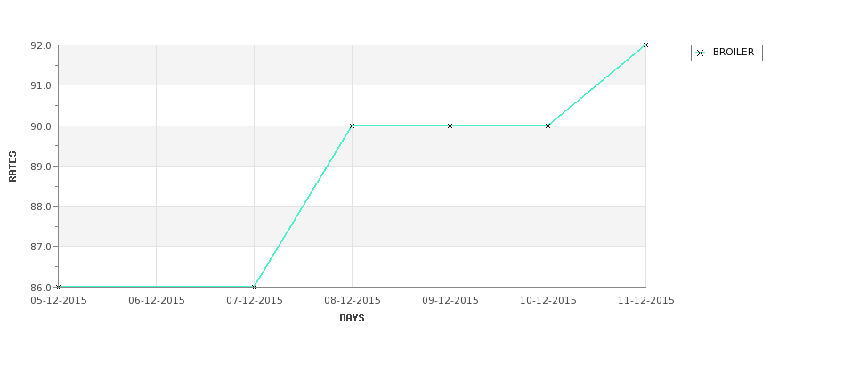The height and width of the screenshot is (382, 868).
Task: Click the 06-12-2015 x-axis label
Action: point(157,301)
